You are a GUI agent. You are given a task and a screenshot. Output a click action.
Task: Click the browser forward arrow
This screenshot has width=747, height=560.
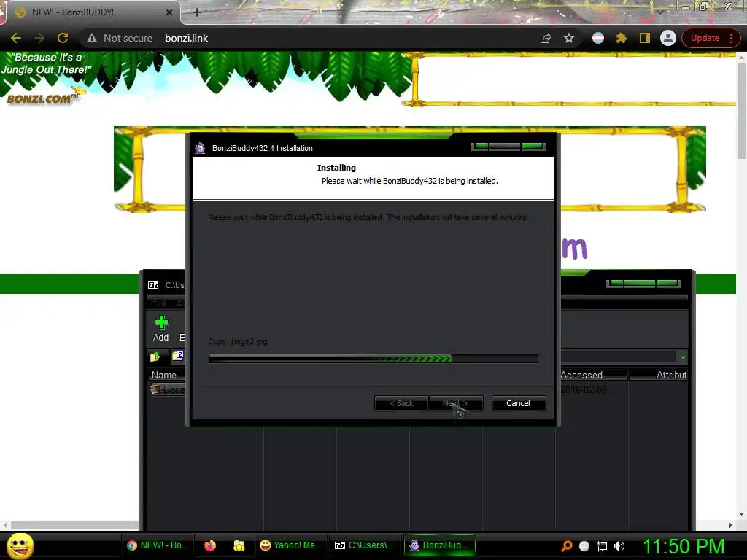click(39, 38)
